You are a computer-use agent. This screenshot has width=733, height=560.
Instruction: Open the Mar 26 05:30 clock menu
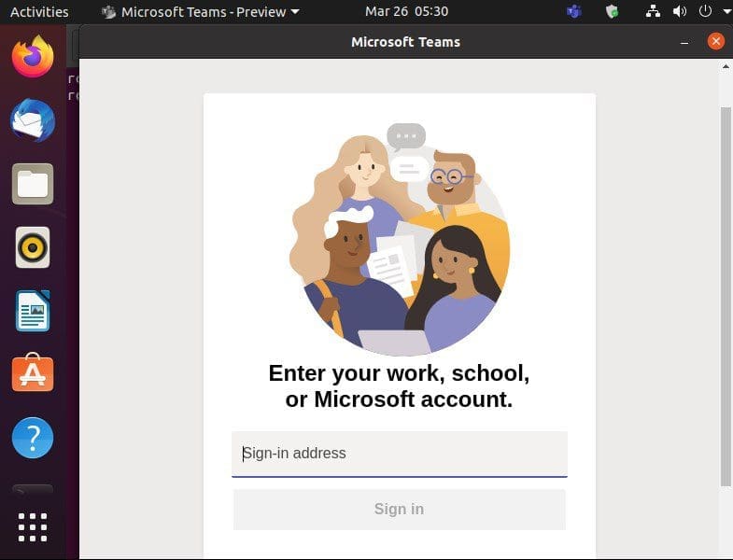click(406, 12)
